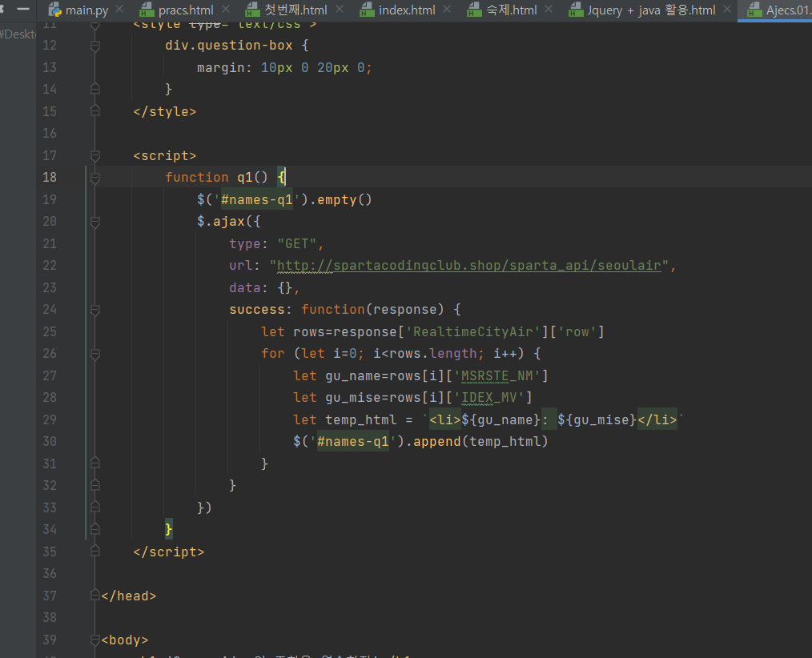The width and height of the screenshot is (812, 658).
Task: Click the HTML file icon on Jquery tab
Action: 576,10
